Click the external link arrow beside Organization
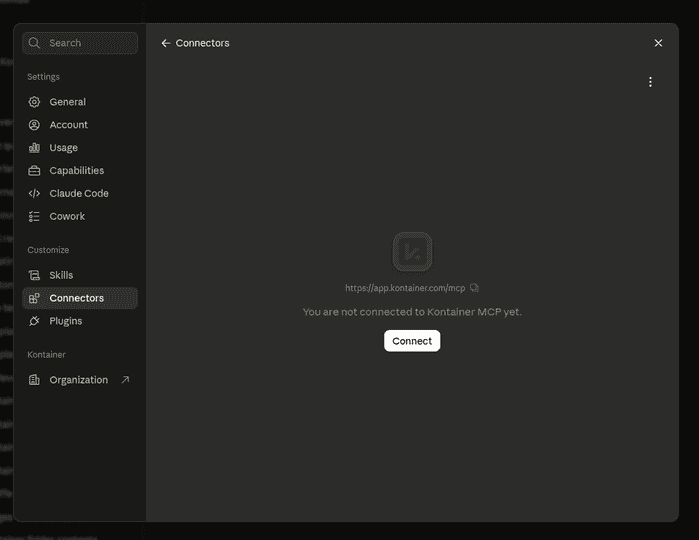The image size is (699, 540). coord(125,379)
